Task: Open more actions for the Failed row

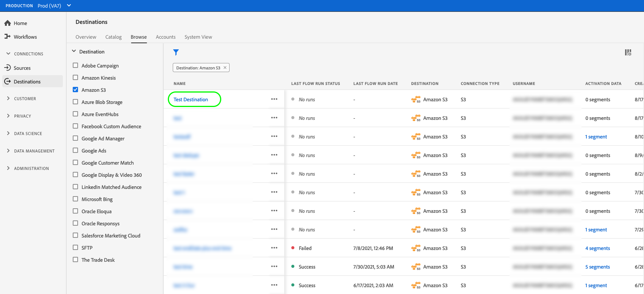Action: point(274,248)
